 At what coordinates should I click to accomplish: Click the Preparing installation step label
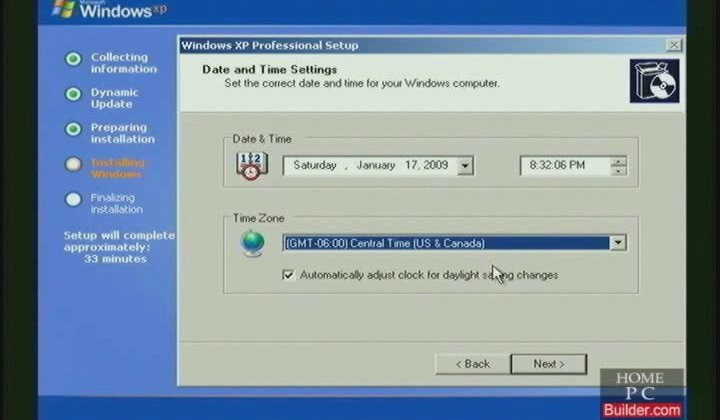tap(123, 133)
